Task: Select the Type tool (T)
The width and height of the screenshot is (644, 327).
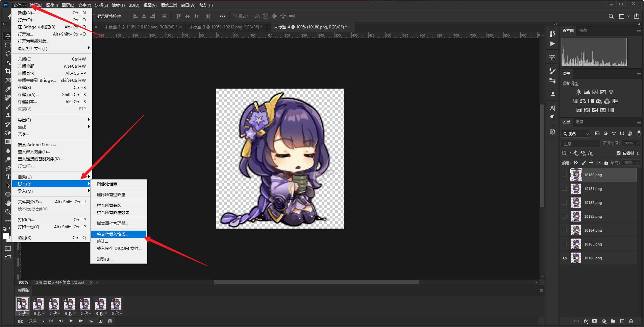Action: tap(8, 177)
